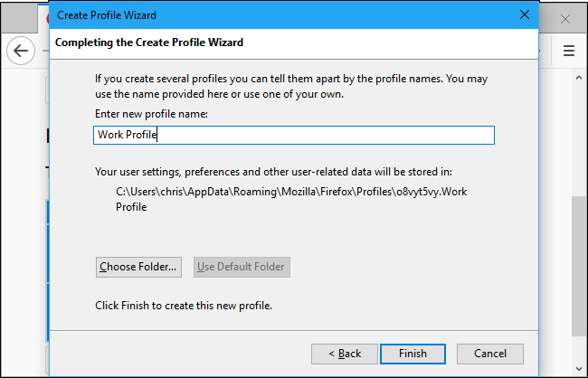Screen dimensions: 588x378
Task: Close the browser window behind the wizard
Action: [x=566, y=18]
